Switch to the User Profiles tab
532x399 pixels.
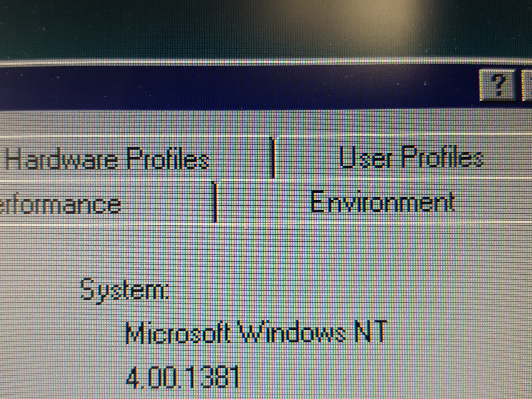tap(403, 157)
